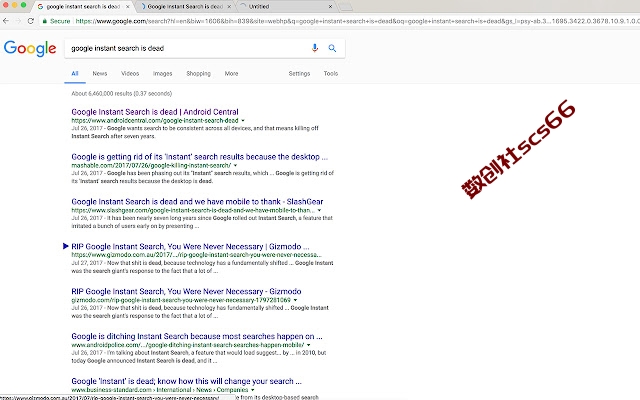Click the Google logo
The height and width of the screenshot is (400, 640).
tap(30, 49)
